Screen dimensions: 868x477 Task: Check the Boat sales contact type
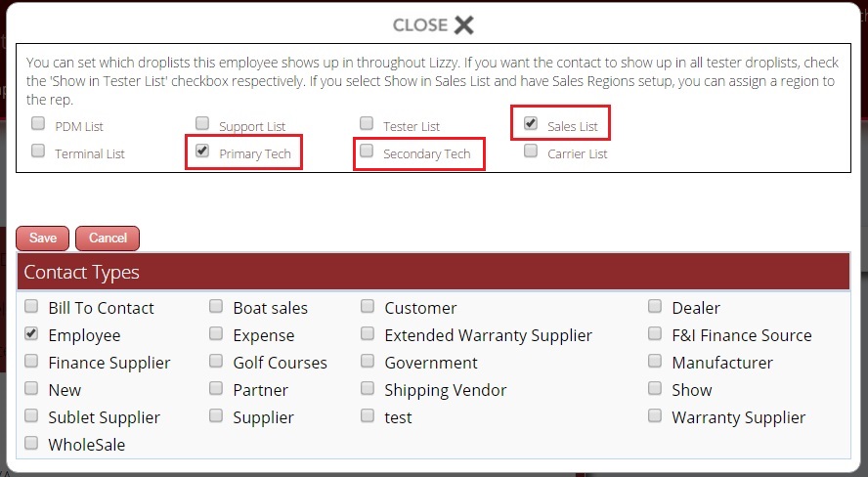215,307
